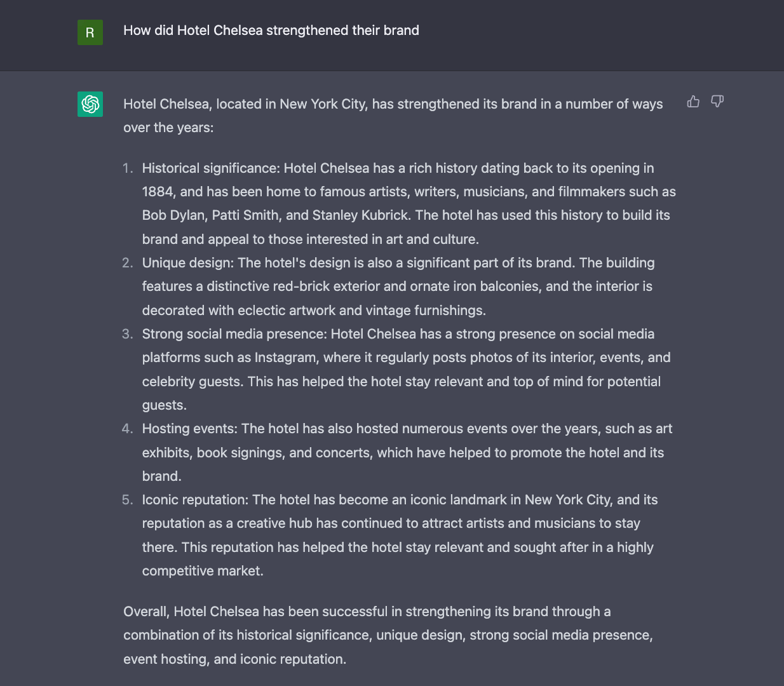
Task: Click the list number 4 marker
Action: point(128,429)
